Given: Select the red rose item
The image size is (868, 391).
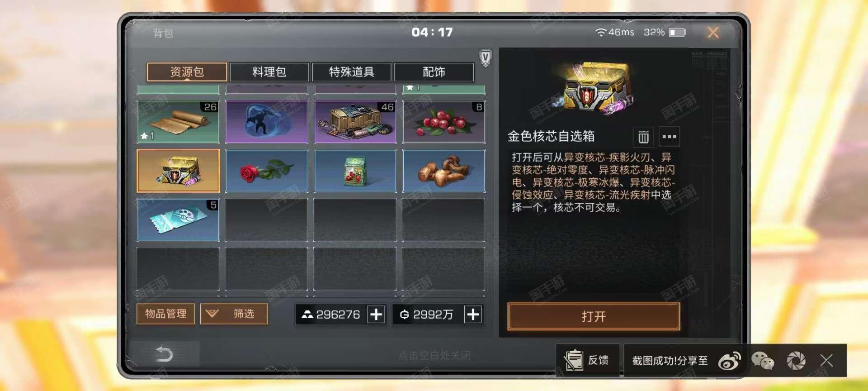Looking at the screenshot, I should click(267, 171).
